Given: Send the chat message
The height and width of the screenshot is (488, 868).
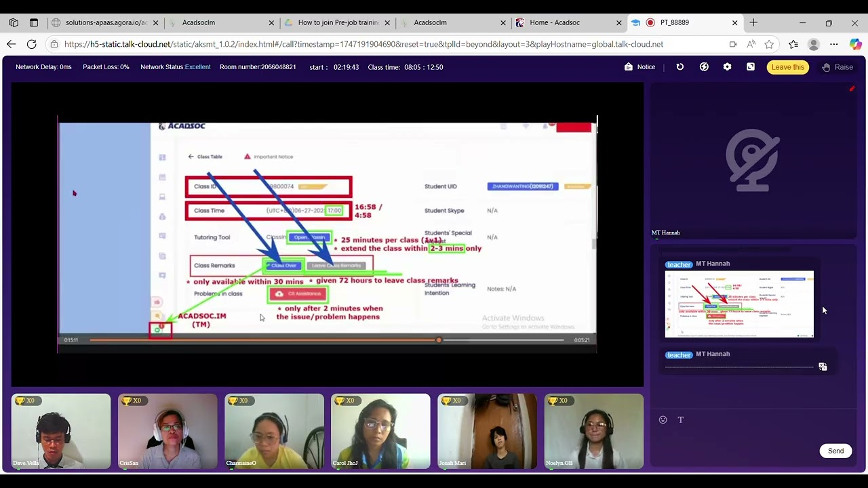Looking at the screenshot, I should point(835,451).
